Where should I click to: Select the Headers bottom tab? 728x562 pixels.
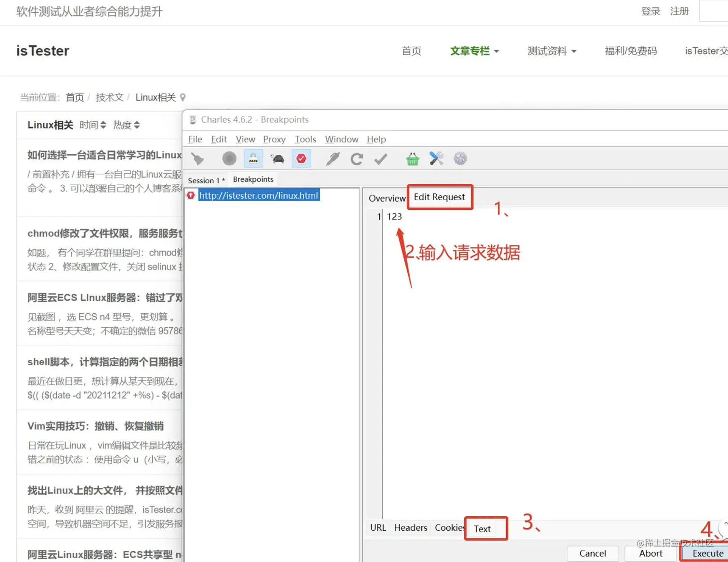coord(411,528)
